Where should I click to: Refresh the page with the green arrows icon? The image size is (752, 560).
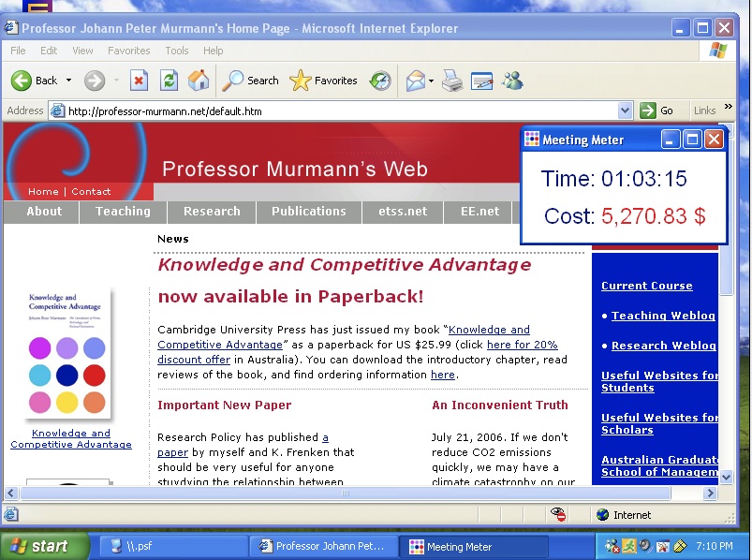pyautogui.click(x=169, y=81)
